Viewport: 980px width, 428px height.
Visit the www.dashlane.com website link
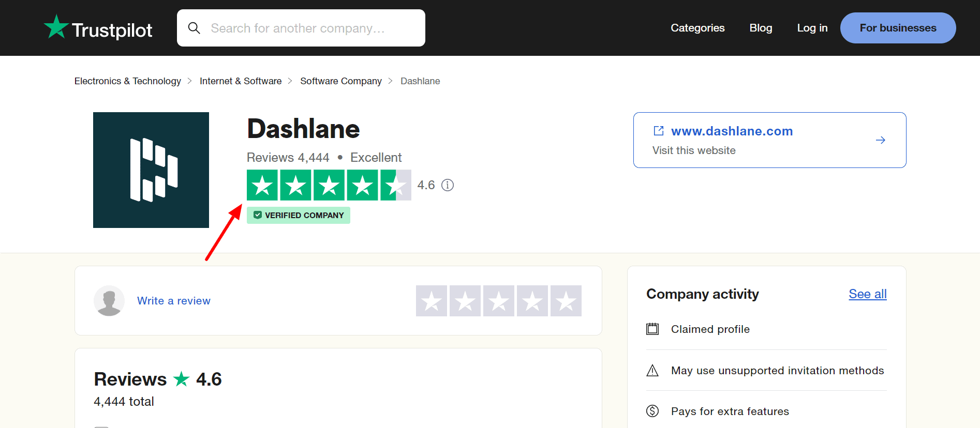coord(732,131)
